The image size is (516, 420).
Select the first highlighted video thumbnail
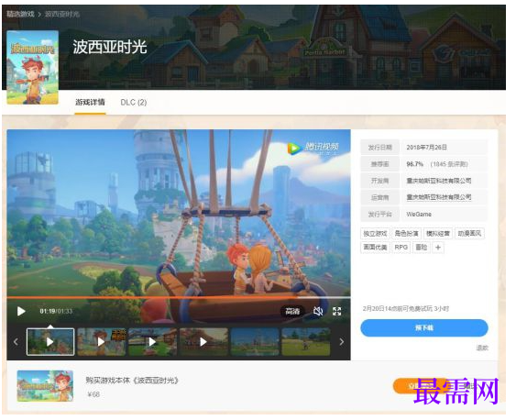[x=50, y=342]
